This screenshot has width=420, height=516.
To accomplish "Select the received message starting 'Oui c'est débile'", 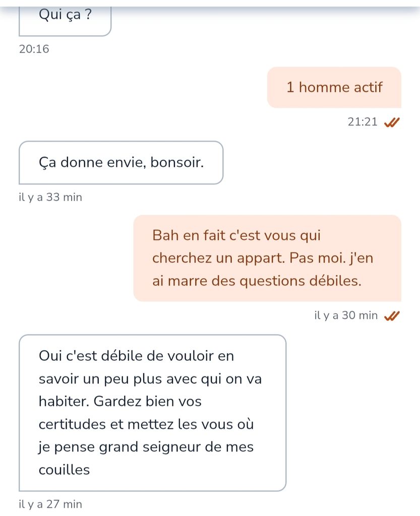I will (152, 413).
